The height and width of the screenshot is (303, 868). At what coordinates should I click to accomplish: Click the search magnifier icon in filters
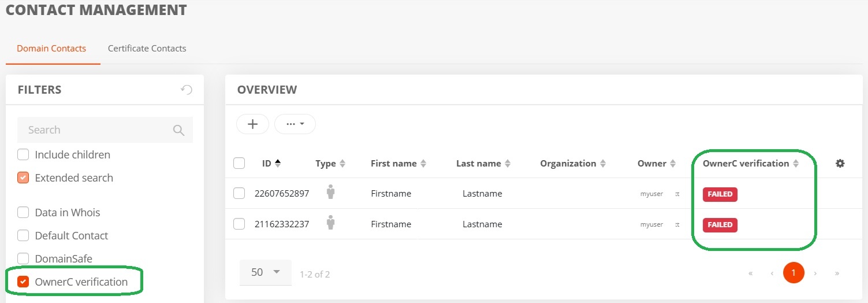point(179,130)
